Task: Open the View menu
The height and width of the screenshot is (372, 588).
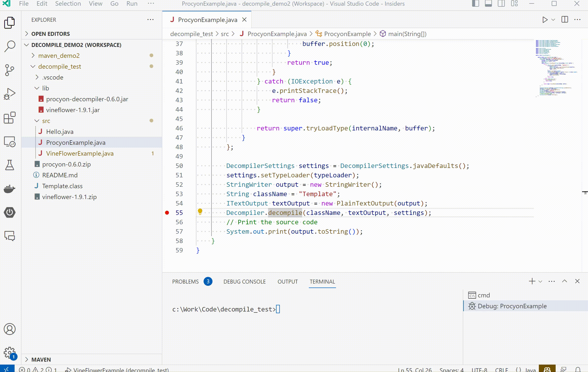Action: pyautogui.click(x=96, y=4)
